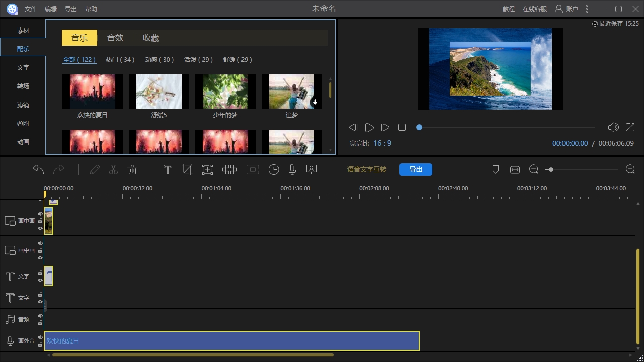Switch to the 收藏 tab
Viewport: 644px width, 362px height.
click(x=151, y=38)
